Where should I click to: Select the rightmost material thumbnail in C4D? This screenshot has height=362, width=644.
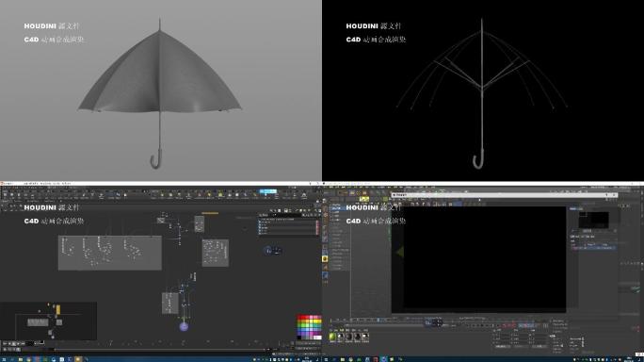click(365, 337)
